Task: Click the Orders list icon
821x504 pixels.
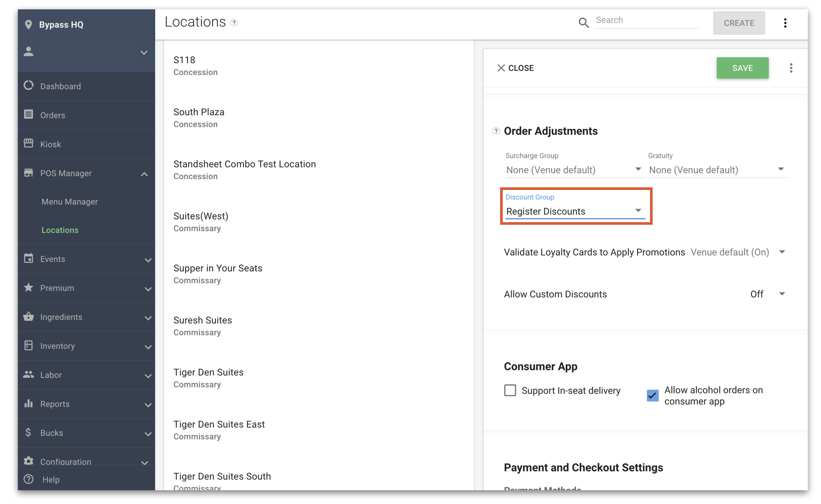Action: 29,114
